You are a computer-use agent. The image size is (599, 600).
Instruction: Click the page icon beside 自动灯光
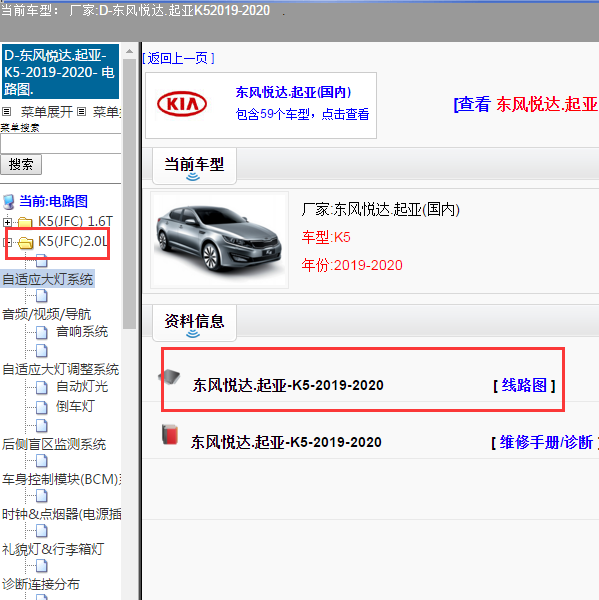[42, 388]
